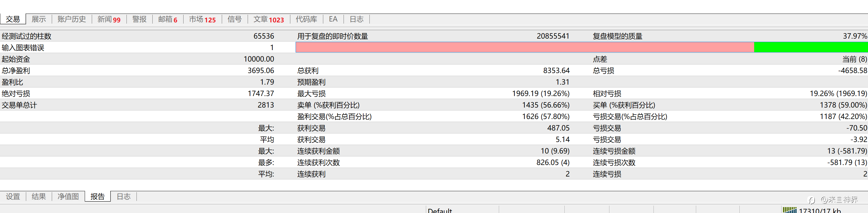
Task: Click the watermark logo beside @来自神界
Action: coord(812,200)
